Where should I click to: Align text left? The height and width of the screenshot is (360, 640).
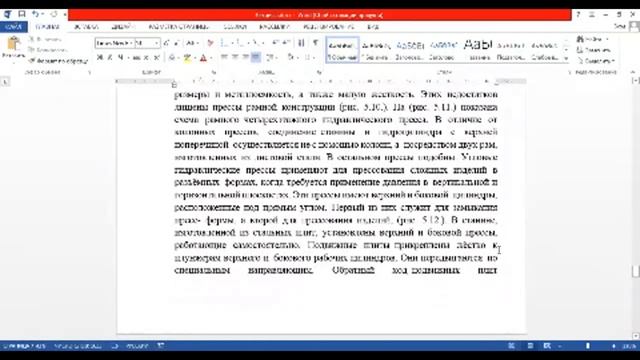224,58
